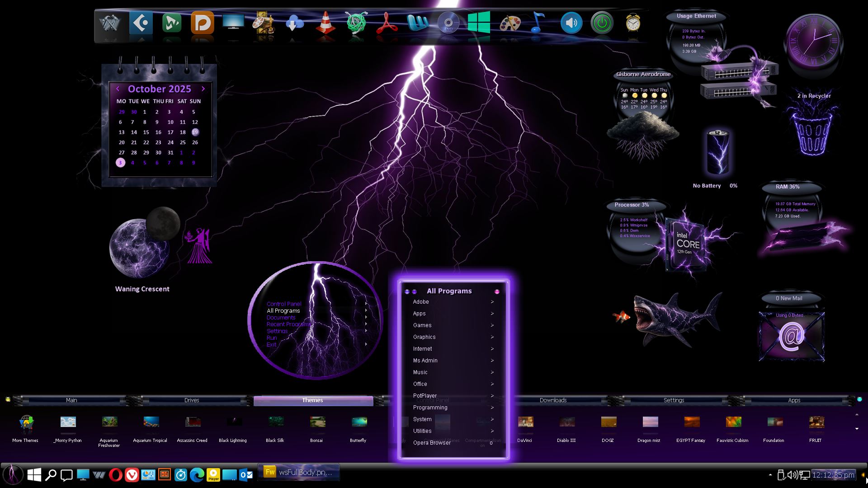This screenshot has height=488, width=868.
Task: Open Microsoft Edge from taskbar
Action: [197, 475]
